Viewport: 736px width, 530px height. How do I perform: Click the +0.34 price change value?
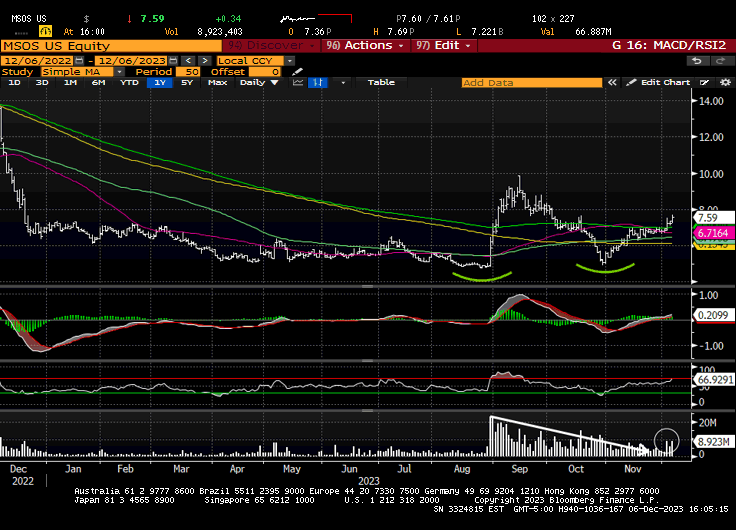coord(228,19)
